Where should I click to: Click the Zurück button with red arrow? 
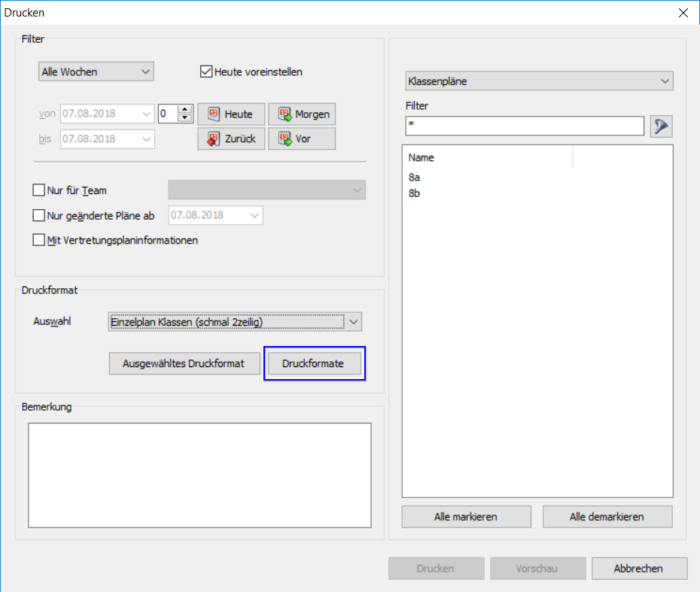point(231,138)
